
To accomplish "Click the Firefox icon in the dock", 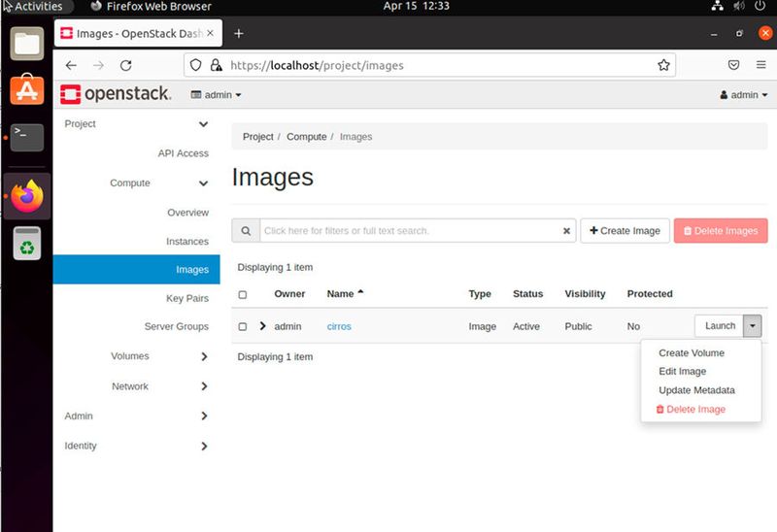I will coord(27,196).
